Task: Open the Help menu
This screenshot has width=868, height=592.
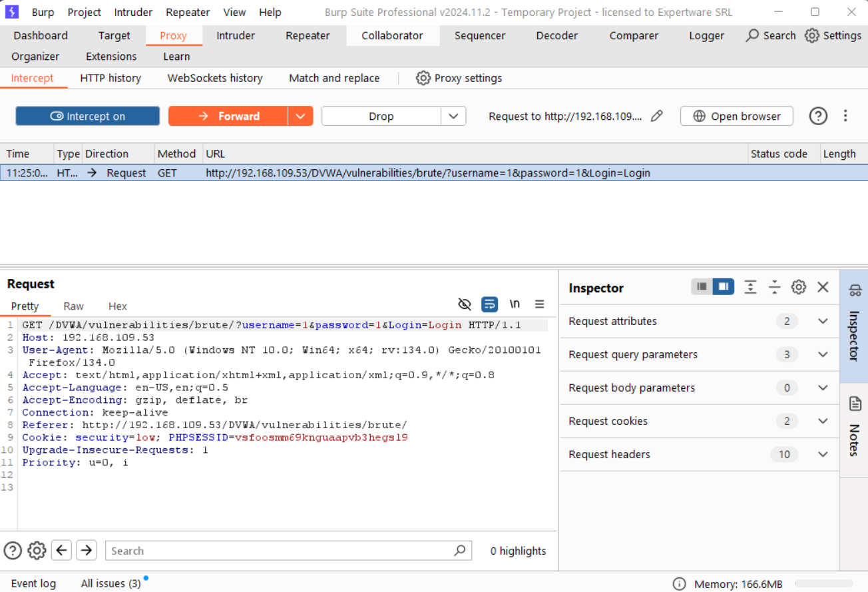Action: click(270, 12)
